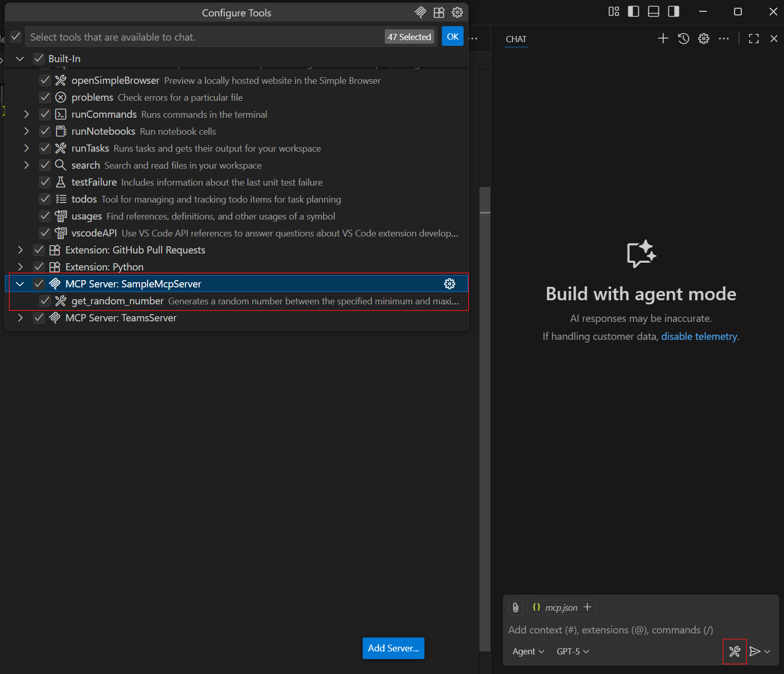Click the gear icon next to SampleMcpServer
The height and width of the screenshot is (674, 784).
450,283
